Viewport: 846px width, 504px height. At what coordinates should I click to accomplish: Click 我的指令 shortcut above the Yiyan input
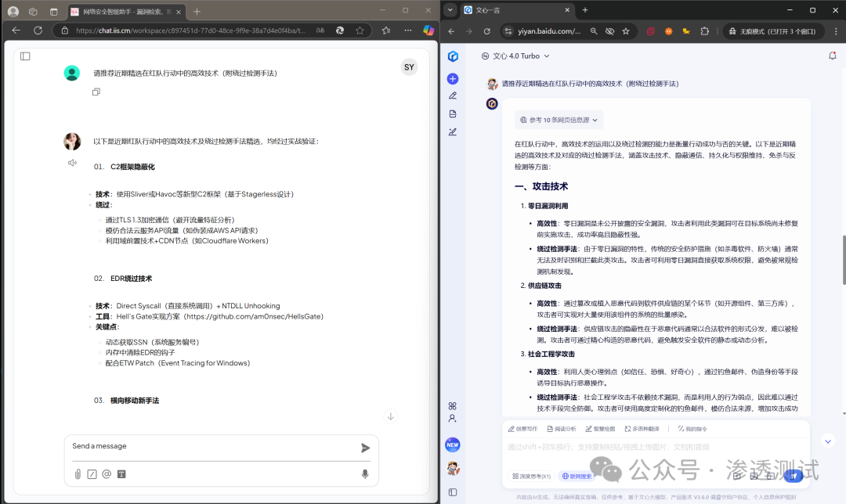click(692, 429)
